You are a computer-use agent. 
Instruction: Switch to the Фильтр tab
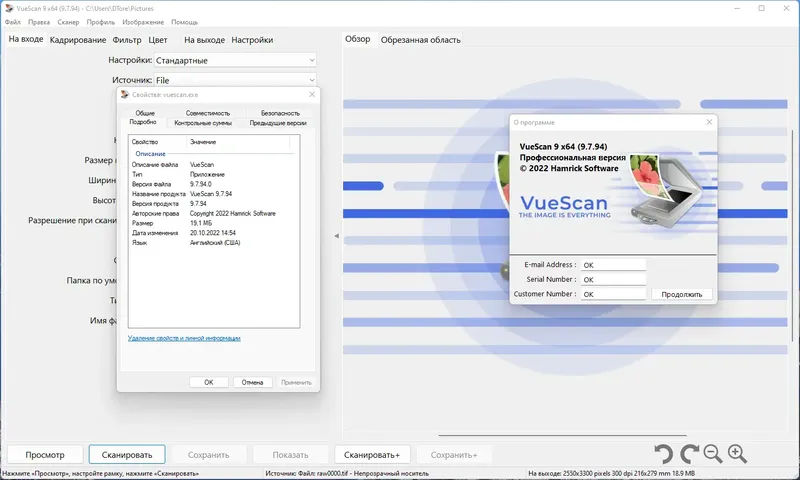pos(127,40)
